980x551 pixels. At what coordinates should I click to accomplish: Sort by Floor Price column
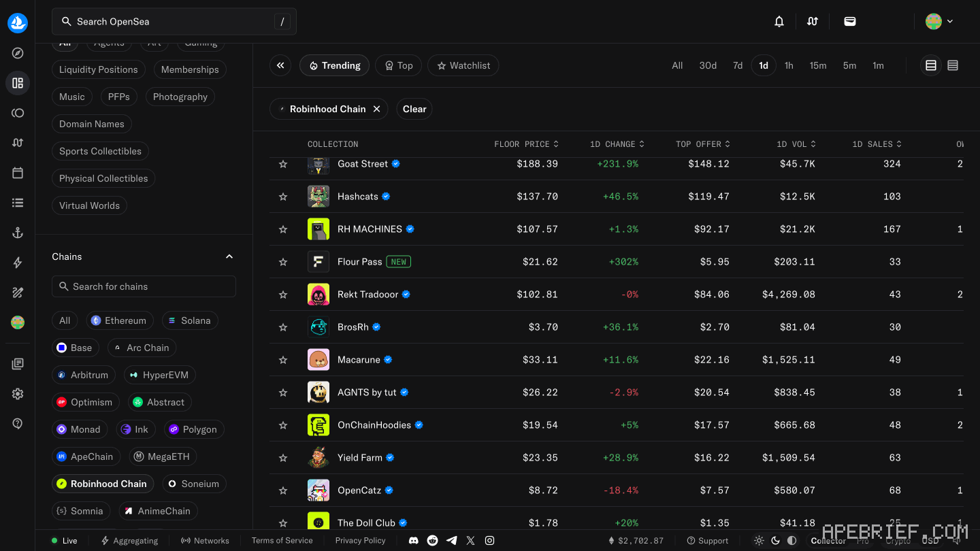(x=527, y=144)
